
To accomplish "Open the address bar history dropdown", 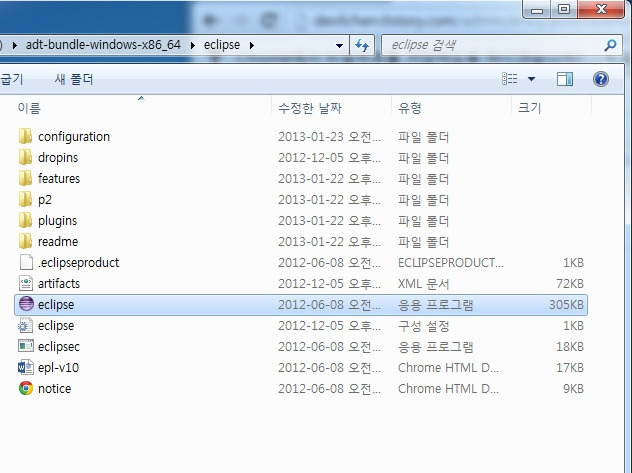I will click(339, 46).
